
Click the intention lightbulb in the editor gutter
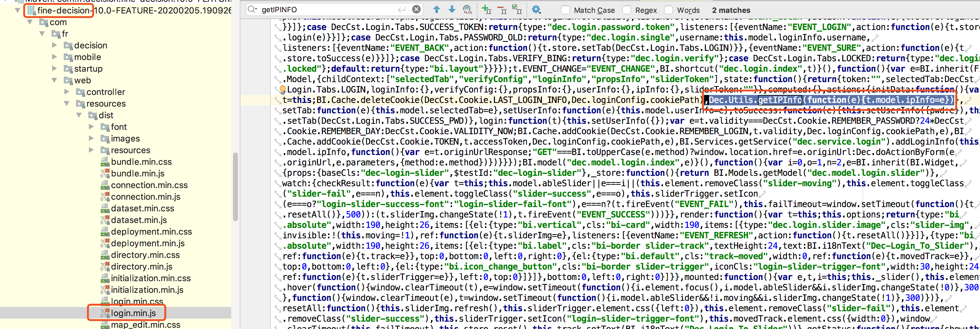(283, 90)
